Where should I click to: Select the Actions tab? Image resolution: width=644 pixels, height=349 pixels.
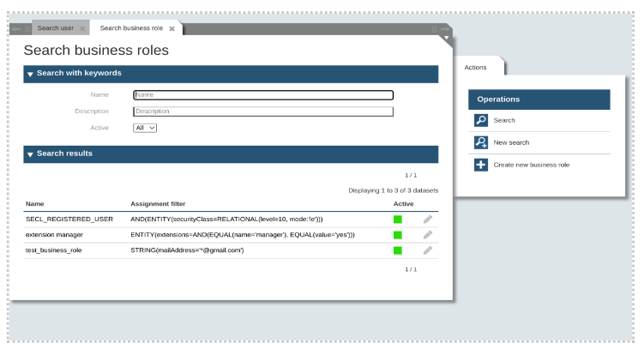coord(475,67)
